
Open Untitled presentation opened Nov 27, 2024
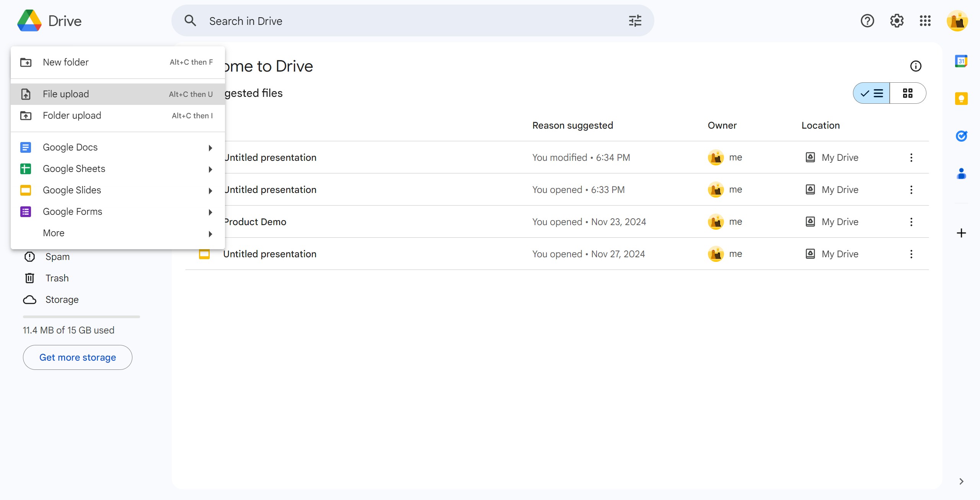pyautogui.click(x=270, y=254)
